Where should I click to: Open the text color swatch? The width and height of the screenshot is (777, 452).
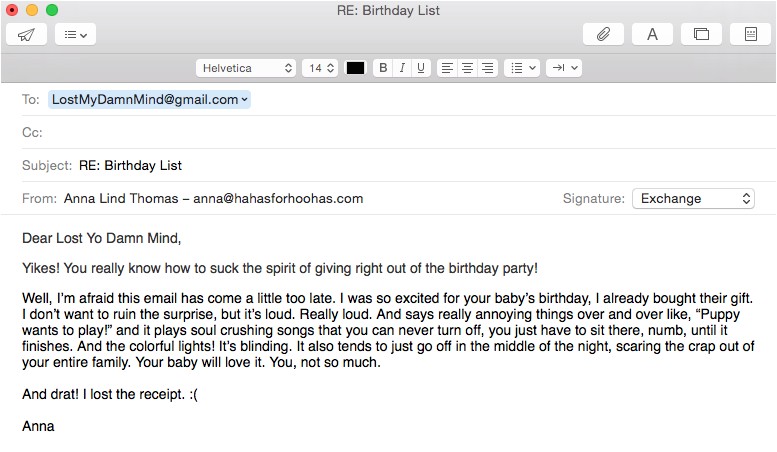click(x=355, y=68)
